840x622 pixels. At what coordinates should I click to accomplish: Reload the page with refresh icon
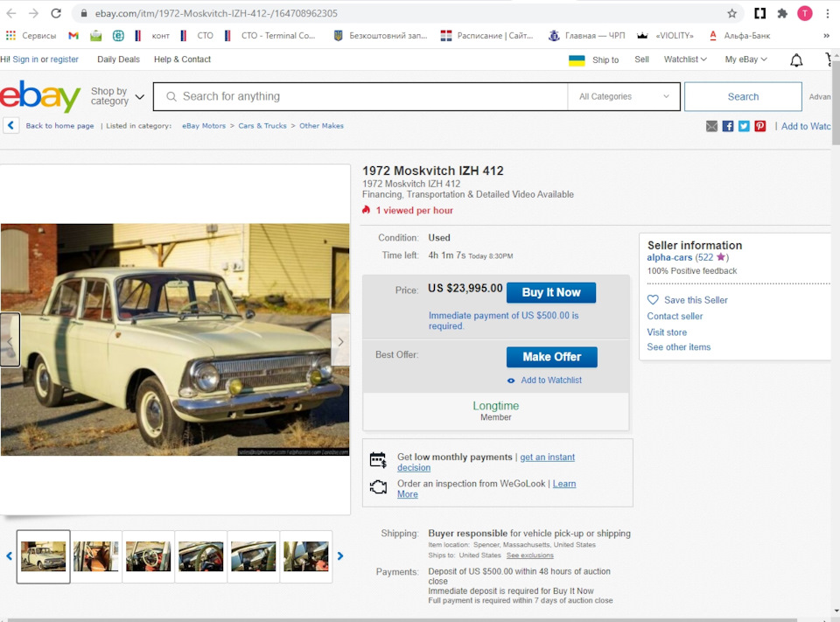(x=56, y=13)
